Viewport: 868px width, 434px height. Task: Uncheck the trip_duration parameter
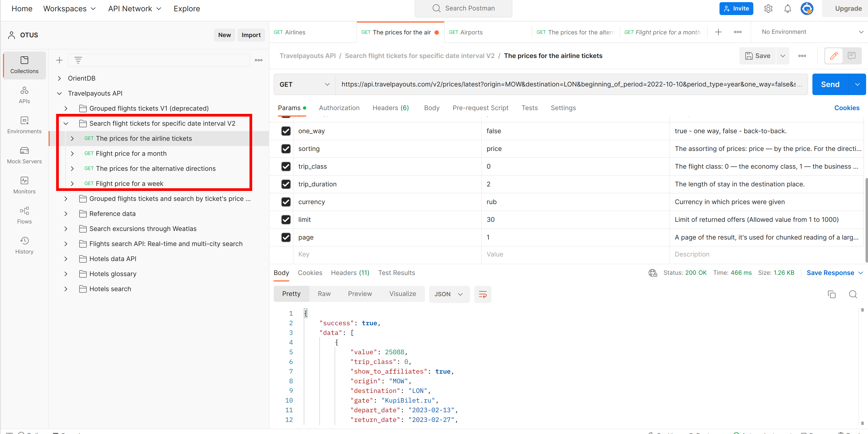click(286, 184)
